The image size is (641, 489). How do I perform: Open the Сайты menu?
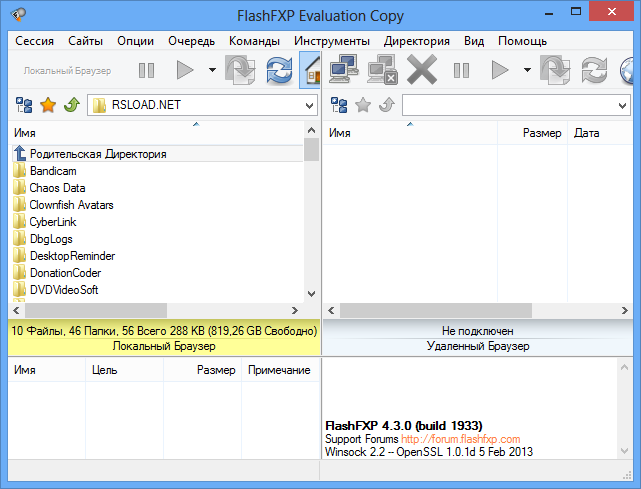(85, 41)
